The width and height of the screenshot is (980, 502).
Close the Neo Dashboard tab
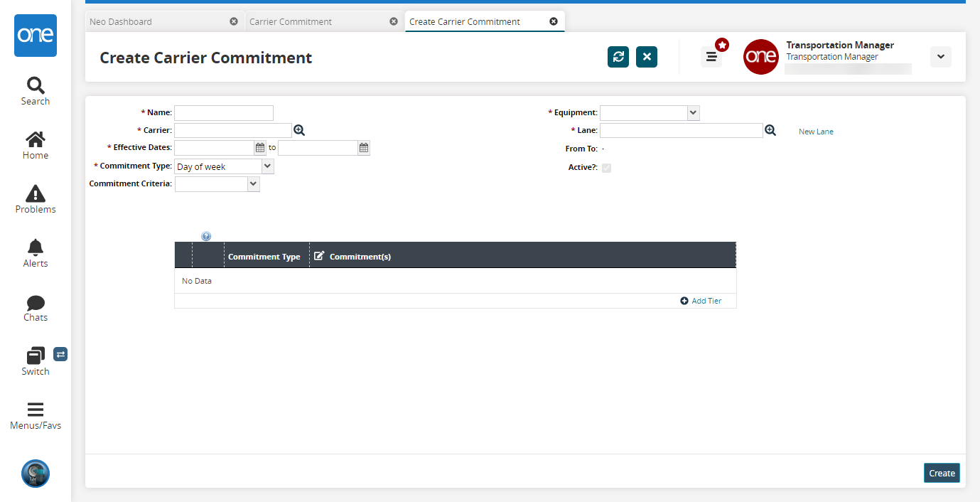point(234,21)
